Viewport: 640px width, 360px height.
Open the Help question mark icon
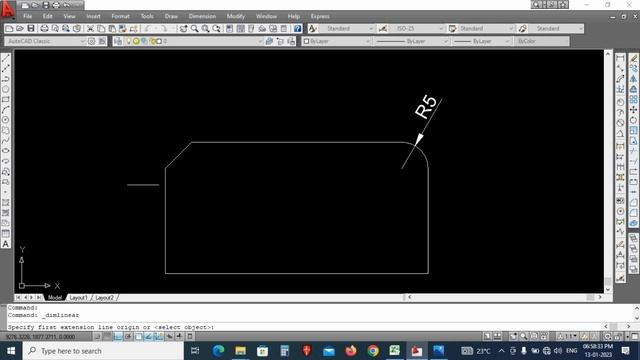(x=298, y=29)
